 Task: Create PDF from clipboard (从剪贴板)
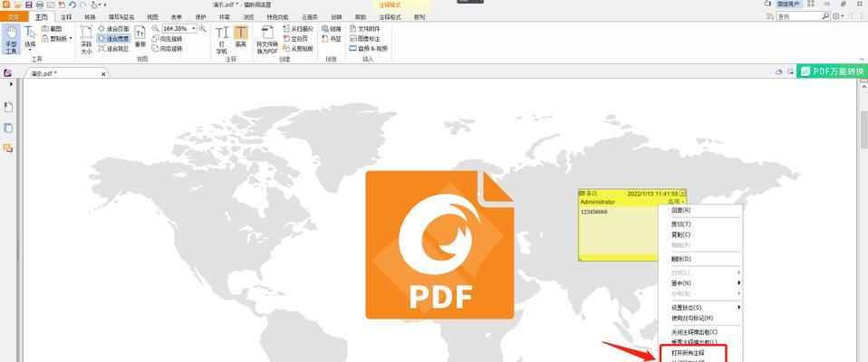pos(298,49)
